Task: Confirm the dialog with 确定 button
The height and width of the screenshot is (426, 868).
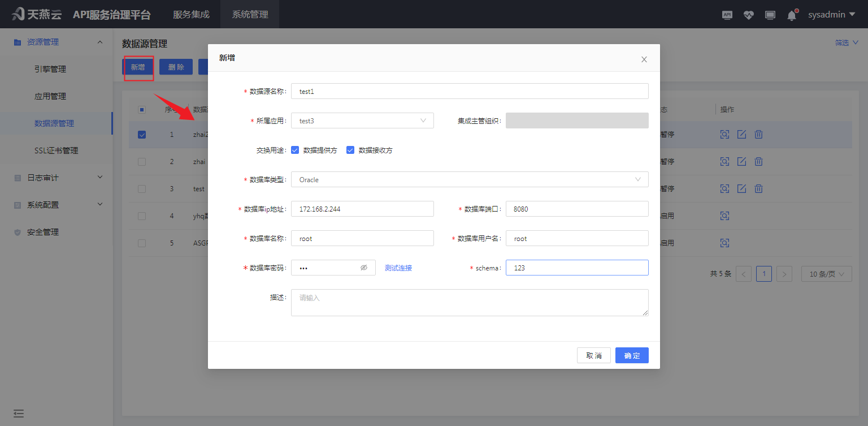Action: (632, 355)
